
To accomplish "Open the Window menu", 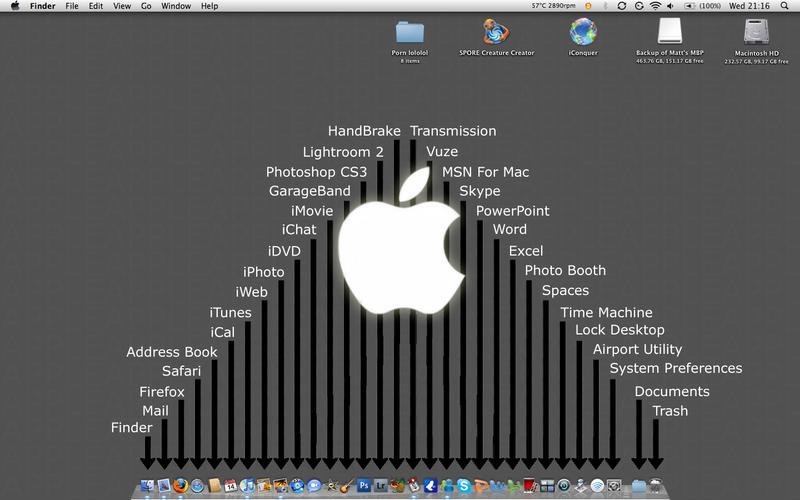I will pyautogui.click(x=176, y=6).
